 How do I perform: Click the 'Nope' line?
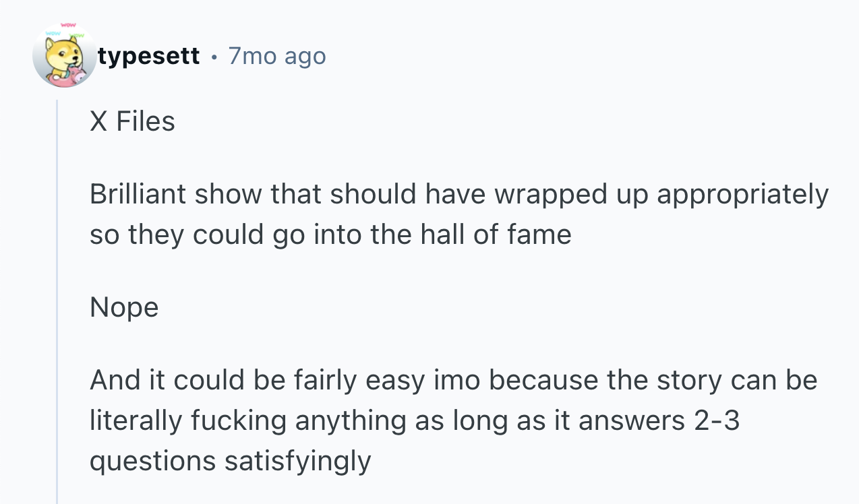124,308
